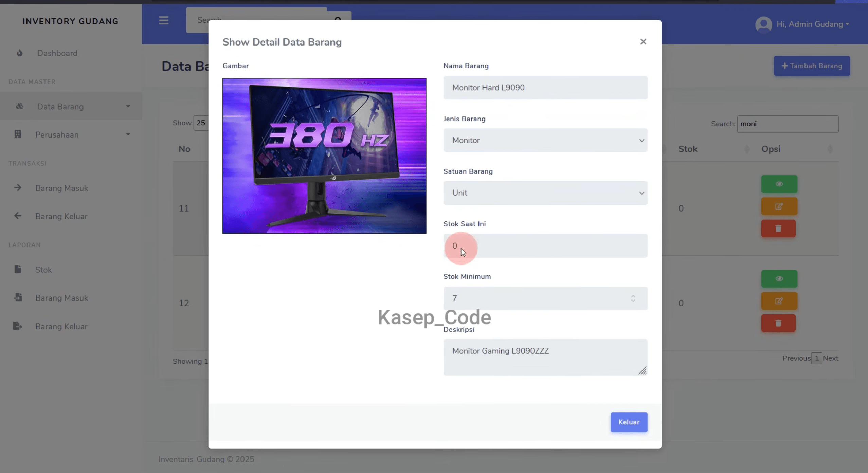Click the Admin Gudang user avatar icon
The width and height of the screenshot is (868, 473).
pyautogui.click(x=763, y=24)
